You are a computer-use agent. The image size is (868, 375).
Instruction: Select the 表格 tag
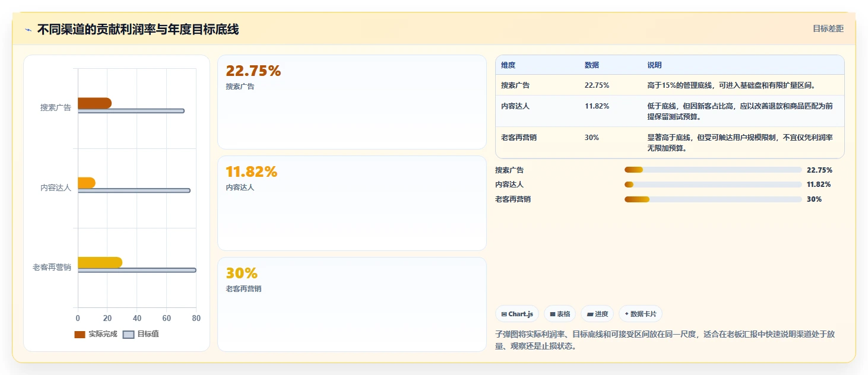(x=560, y=314)
